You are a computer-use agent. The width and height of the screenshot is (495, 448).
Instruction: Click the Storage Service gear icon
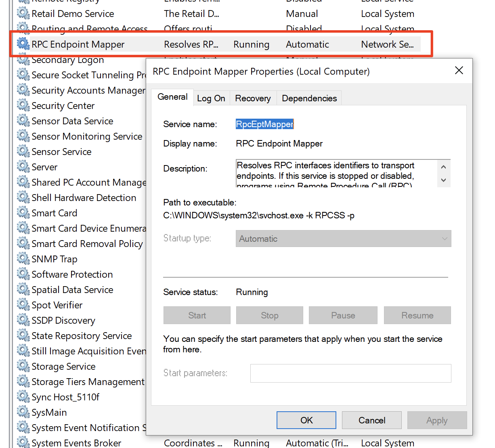tap(23, 366)
